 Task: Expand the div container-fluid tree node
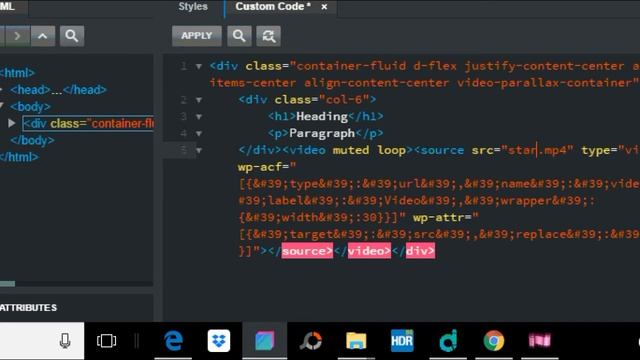(12, 123)
